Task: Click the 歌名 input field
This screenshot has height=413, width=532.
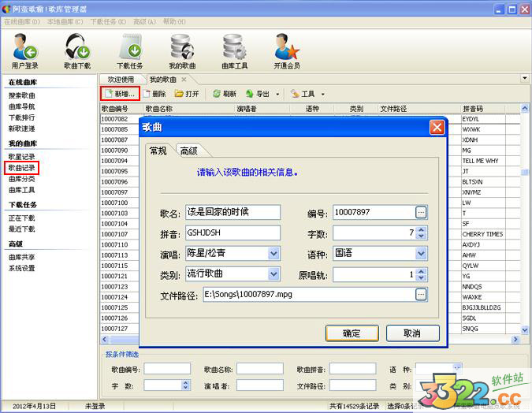Action: (233, 213)
